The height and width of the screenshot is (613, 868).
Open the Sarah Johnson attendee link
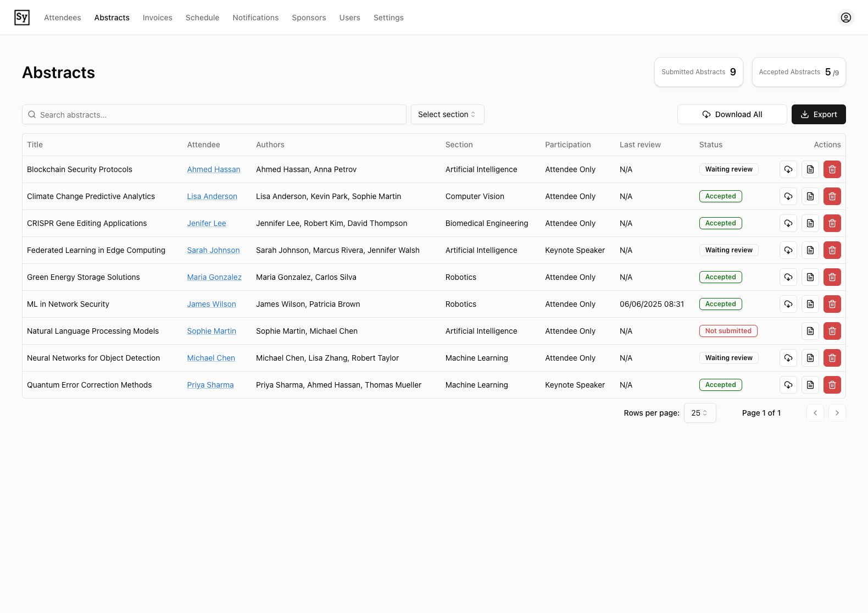coord(213,250)
